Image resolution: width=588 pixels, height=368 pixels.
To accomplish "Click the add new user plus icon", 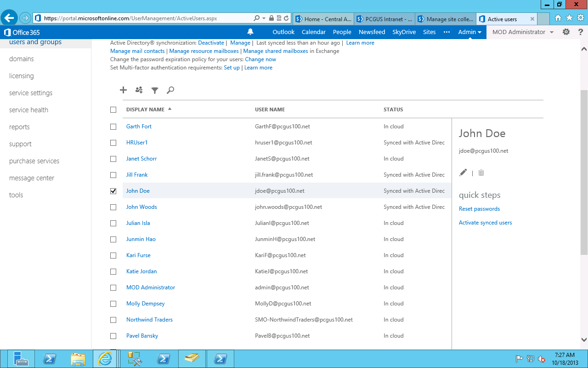I will (123, 90).
